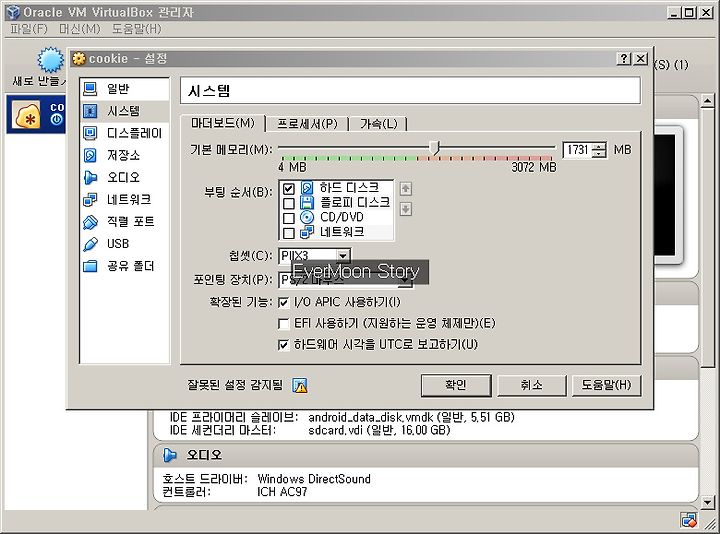Click the 시스템 page heading text

pos(209,91)
